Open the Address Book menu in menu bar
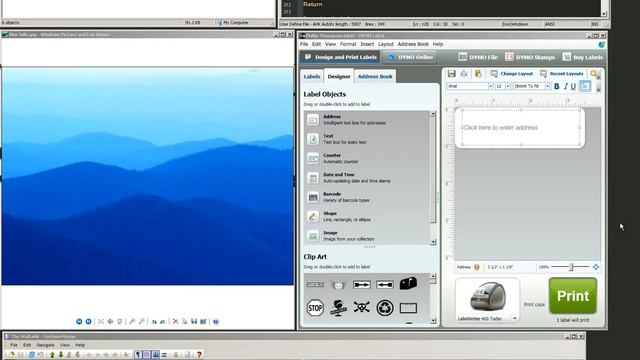 click(x=413, y=44)
